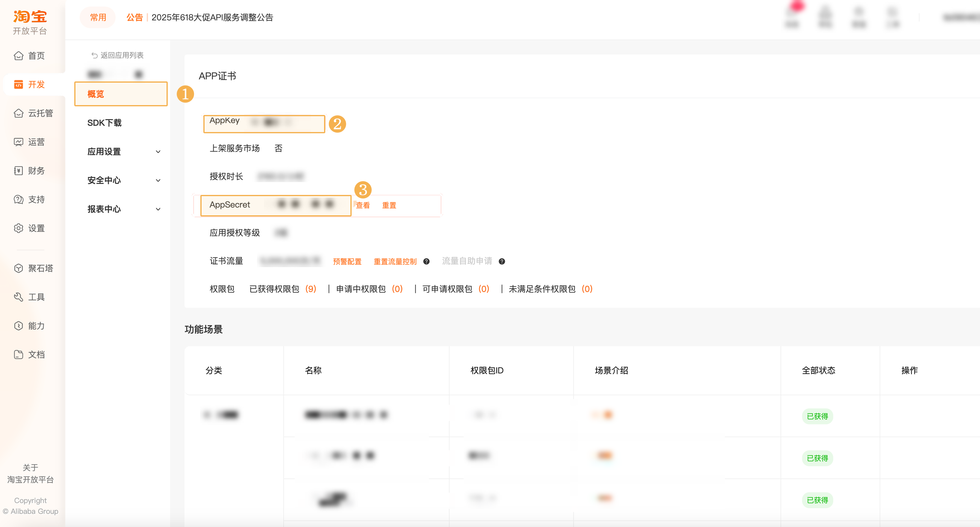Open the 云托管 cloud hosting icon
The image size is (980, 527).
coord(18,113)
